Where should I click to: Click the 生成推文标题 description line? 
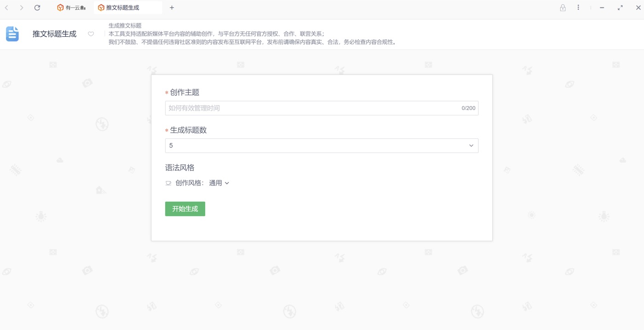tap(125, 26)
